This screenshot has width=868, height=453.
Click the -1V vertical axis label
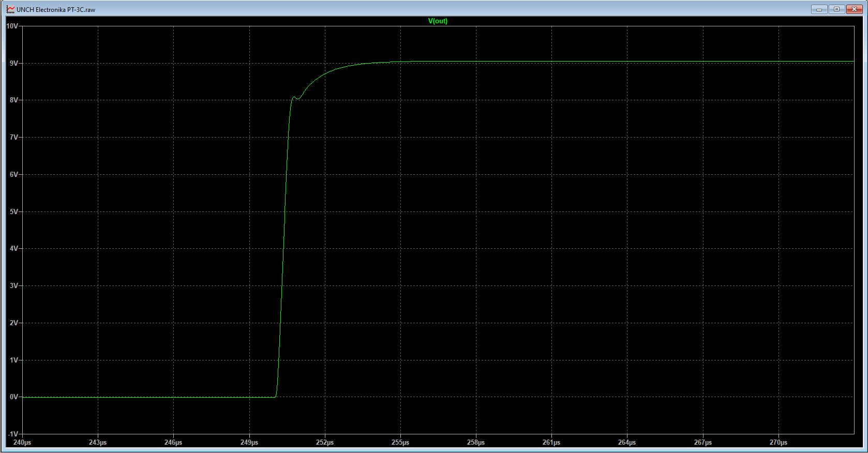coord(13,434)
